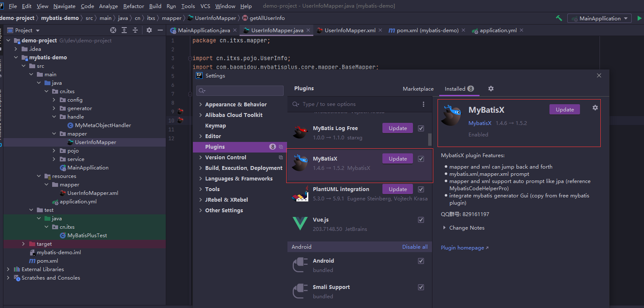Screen dimensions: 644x308
Task: Close the pom.xml (mybatis-demo) tab
Action: pyautogui.click(x=463, y=31)
